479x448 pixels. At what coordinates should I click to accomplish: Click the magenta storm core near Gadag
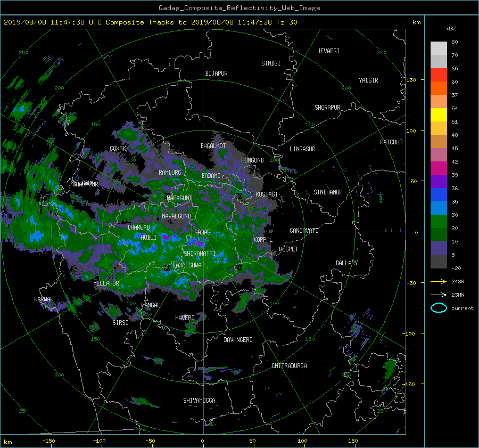point(196,243)
